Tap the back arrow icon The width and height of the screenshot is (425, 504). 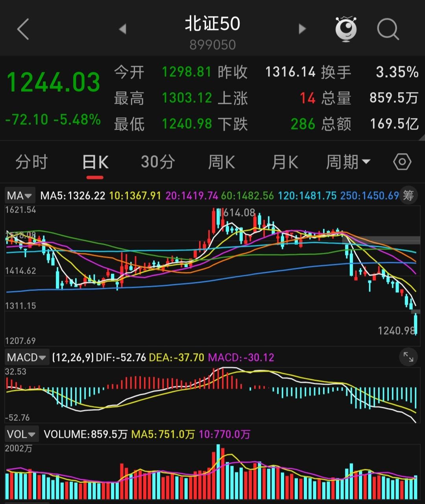tap(23, 29)
